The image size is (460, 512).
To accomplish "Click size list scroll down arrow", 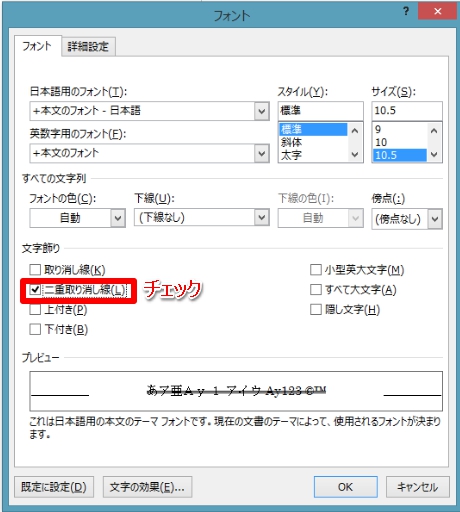I will click(434, 155).
